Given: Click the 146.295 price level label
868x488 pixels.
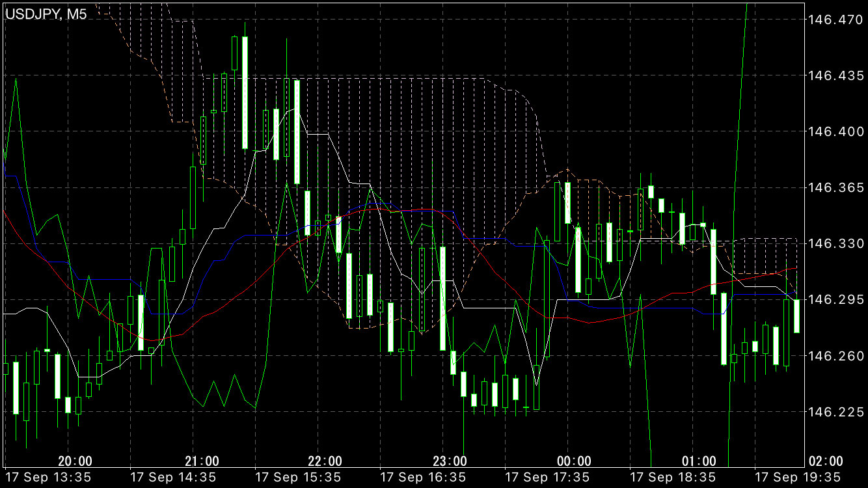Looking at the screenshot, I should [x=834, y=300].
